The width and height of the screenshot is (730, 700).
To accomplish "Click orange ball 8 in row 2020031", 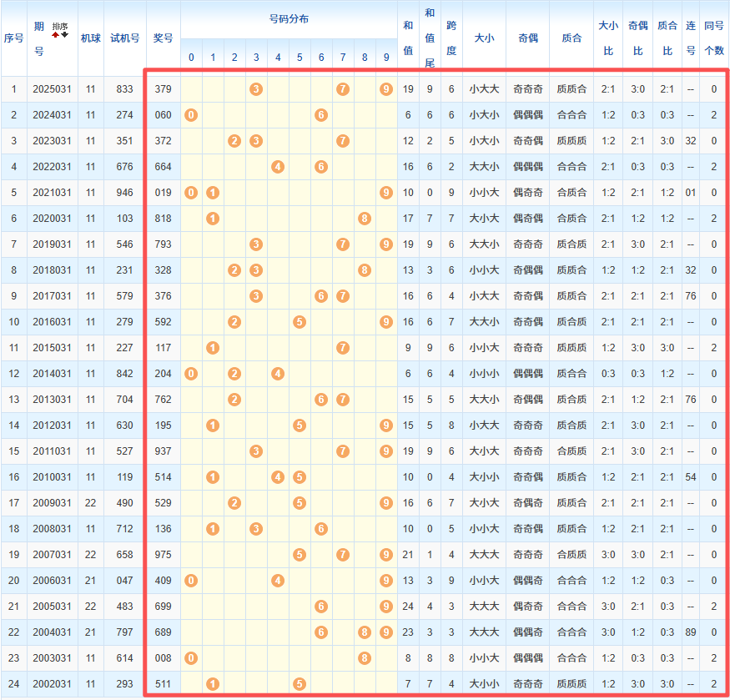I will pyautogui.click(x=365, y=219).
